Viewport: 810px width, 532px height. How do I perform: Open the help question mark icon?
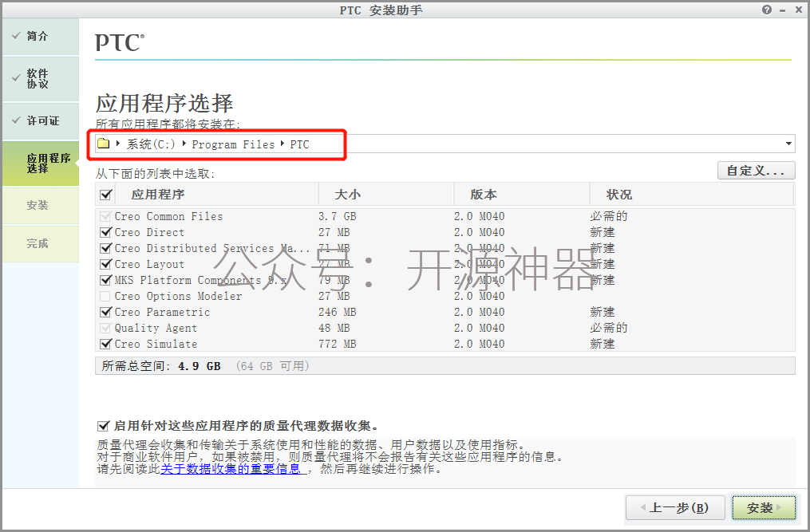[767, 10]
